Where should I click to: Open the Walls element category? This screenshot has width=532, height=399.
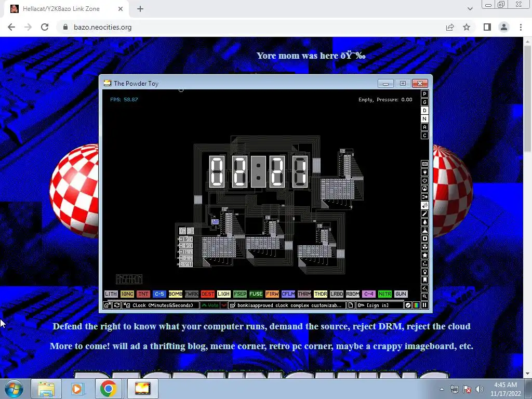click(x=424, y=164)
